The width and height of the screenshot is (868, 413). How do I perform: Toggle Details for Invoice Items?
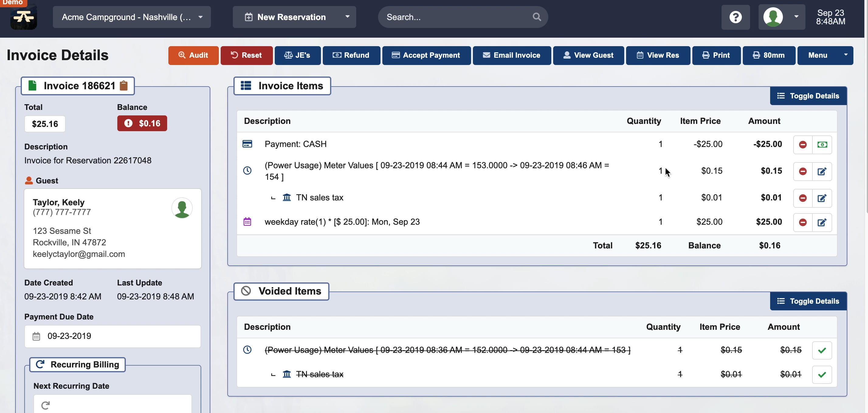coord(808,96)
